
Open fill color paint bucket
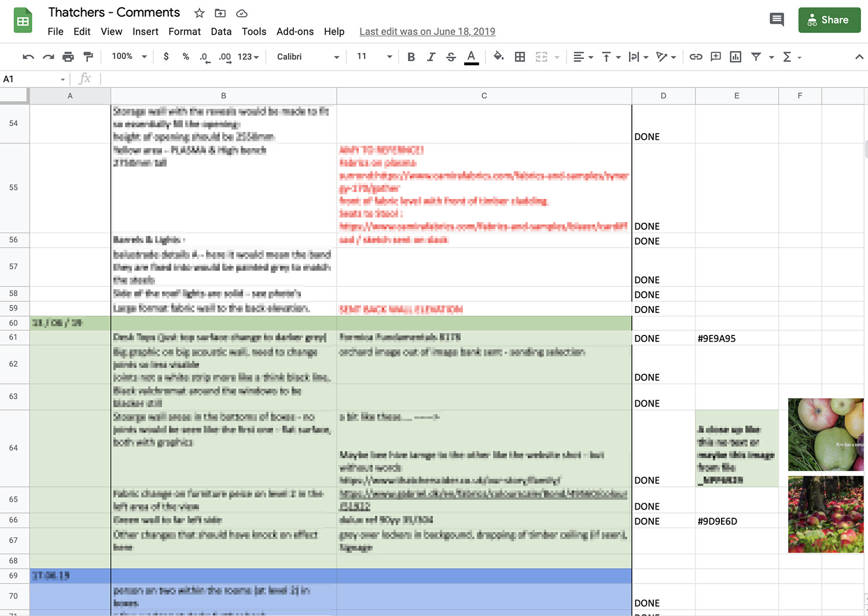click(x=498, y=57)
